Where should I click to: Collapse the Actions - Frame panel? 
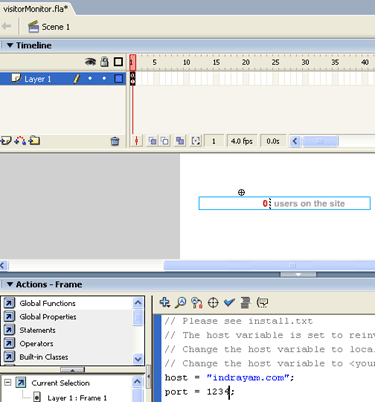pyautogui.click(x=10, y=284)
